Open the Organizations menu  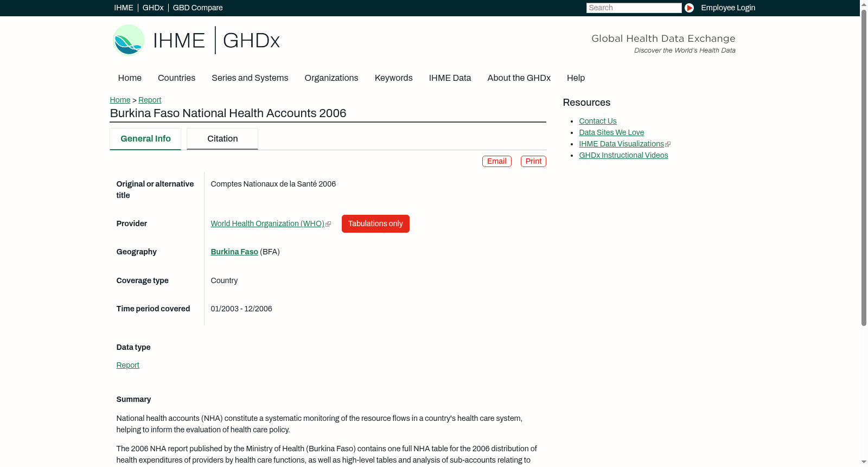(331, 78)
